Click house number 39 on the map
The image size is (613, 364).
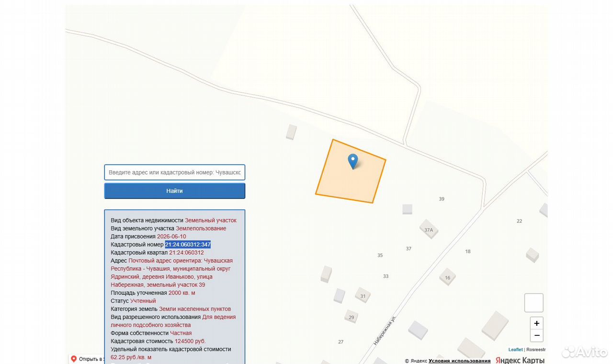(x=442, y=199)
